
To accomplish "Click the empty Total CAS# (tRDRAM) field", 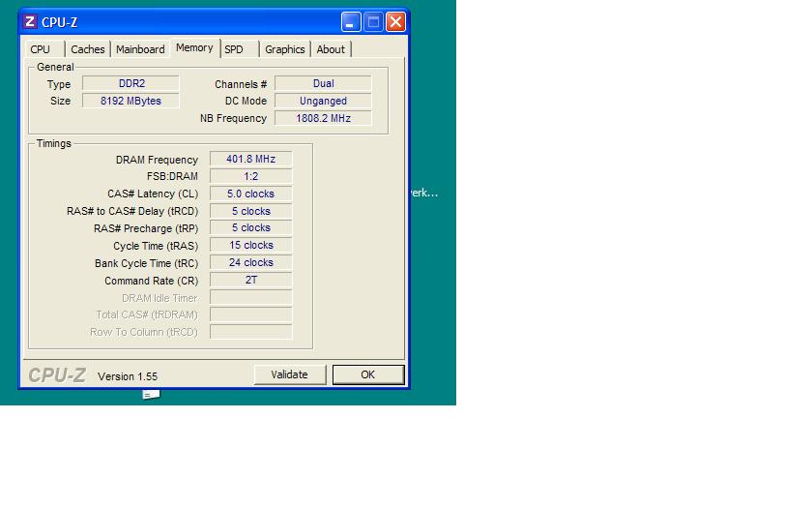I will click(x=251, y=314).
